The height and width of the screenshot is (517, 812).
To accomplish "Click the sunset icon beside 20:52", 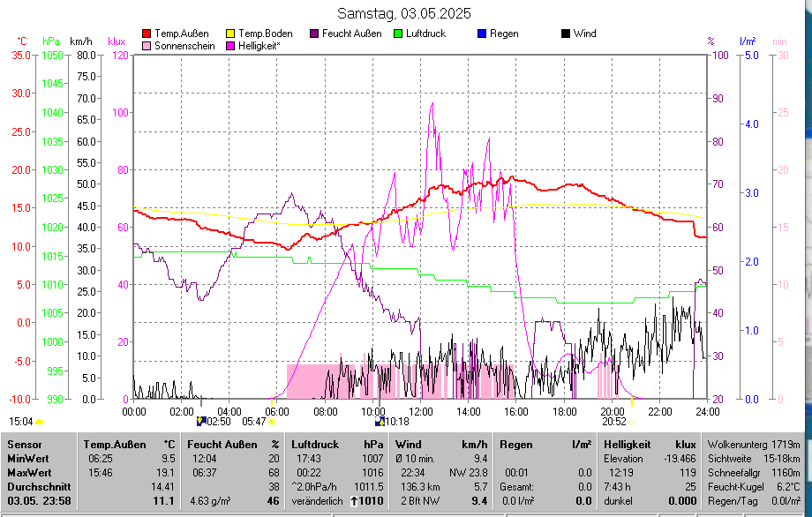I will coord(632,422).
